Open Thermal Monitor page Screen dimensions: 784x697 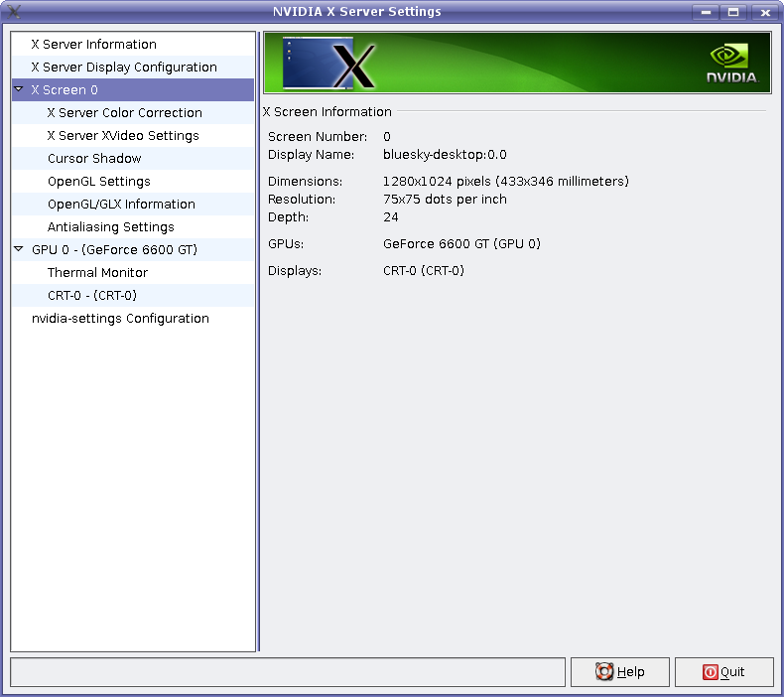133,273
